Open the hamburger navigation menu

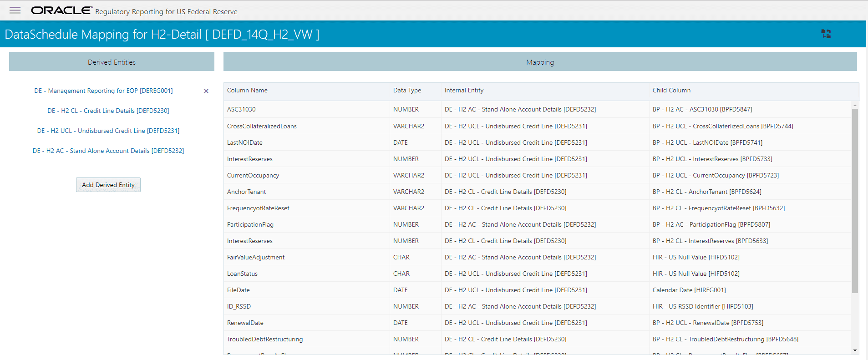tap(15, 10)
